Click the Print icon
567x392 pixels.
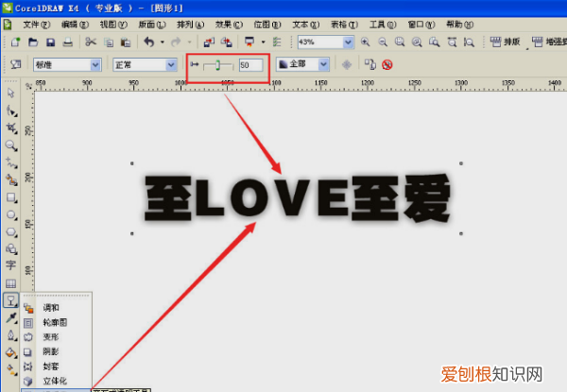point(68,43)
